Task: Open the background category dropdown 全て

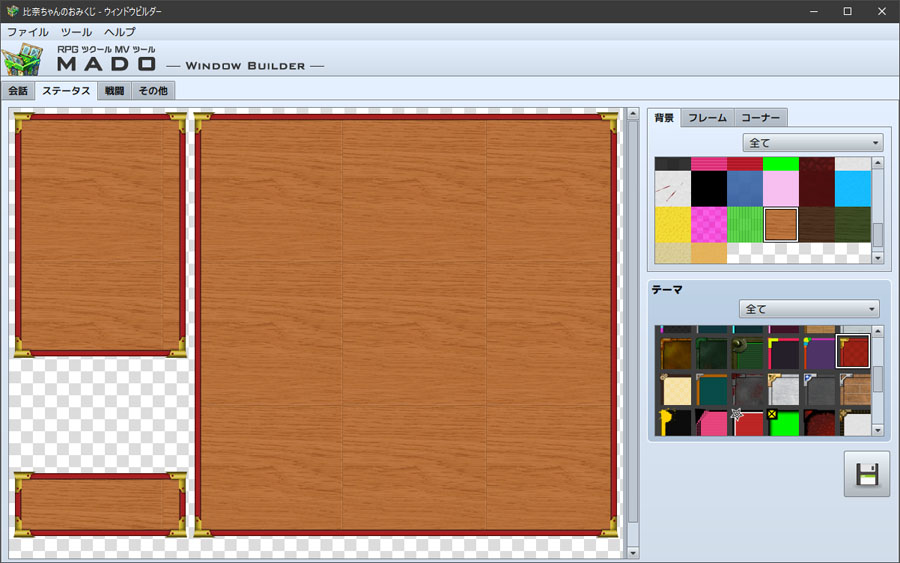Action: 813,142
